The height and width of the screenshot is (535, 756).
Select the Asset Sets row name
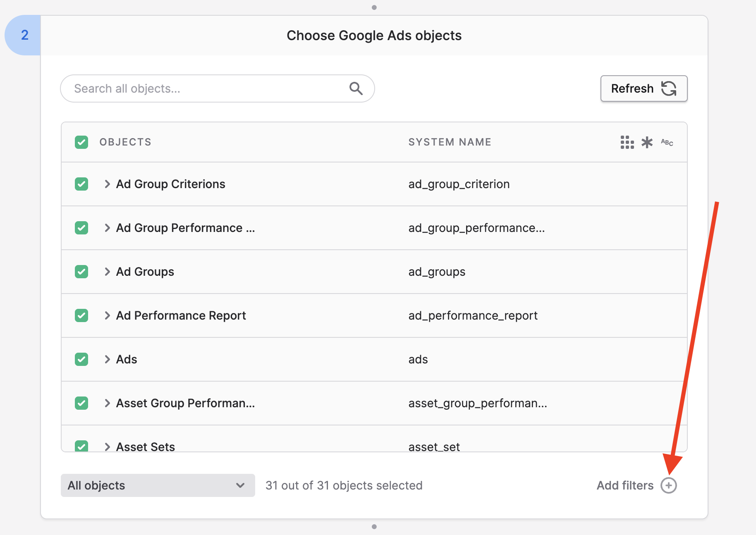click(146, 447)
